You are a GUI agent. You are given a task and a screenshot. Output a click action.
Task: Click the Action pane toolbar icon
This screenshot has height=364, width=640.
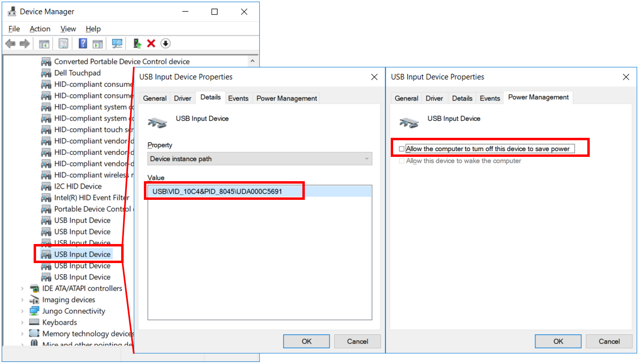coord(98,43)
